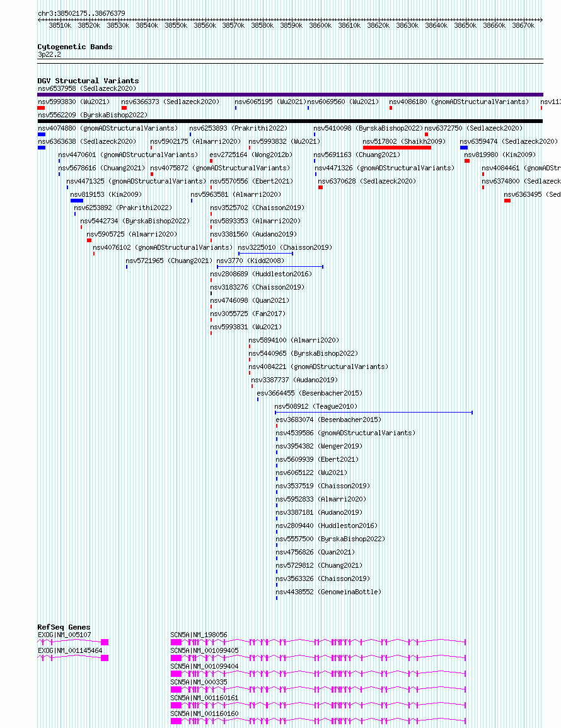Open nsv6372750 (Sedlazeck2020) variant
Screen dimensions: 561x728
pyautogui.click(x=473, y=127)
